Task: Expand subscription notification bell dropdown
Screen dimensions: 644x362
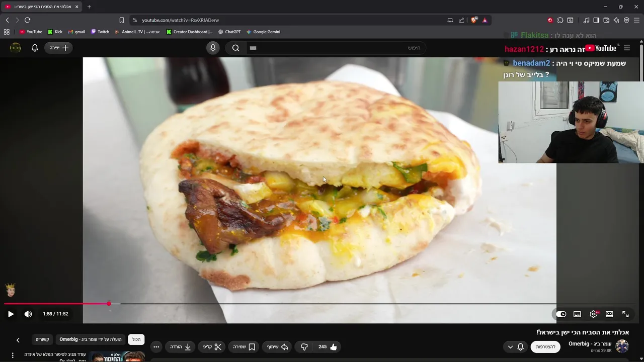Action: (516, 346)
